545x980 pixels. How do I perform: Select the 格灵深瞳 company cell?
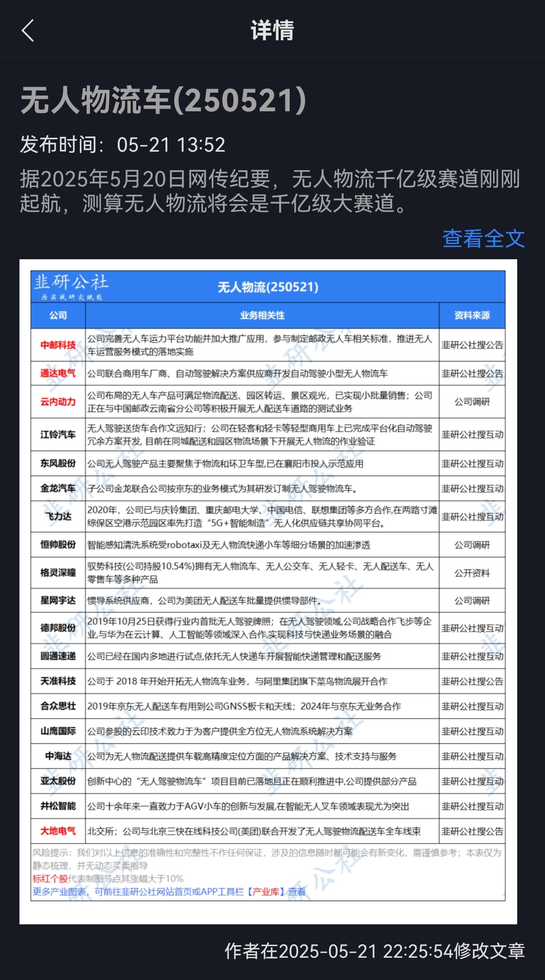(58, 573)
